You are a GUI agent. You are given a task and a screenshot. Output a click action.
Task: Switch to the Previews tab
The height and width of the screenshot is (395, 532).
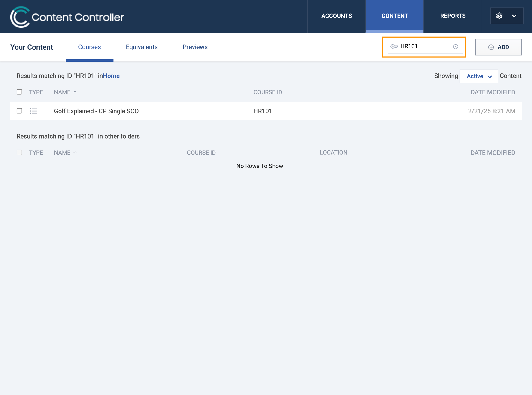point(195,47)
